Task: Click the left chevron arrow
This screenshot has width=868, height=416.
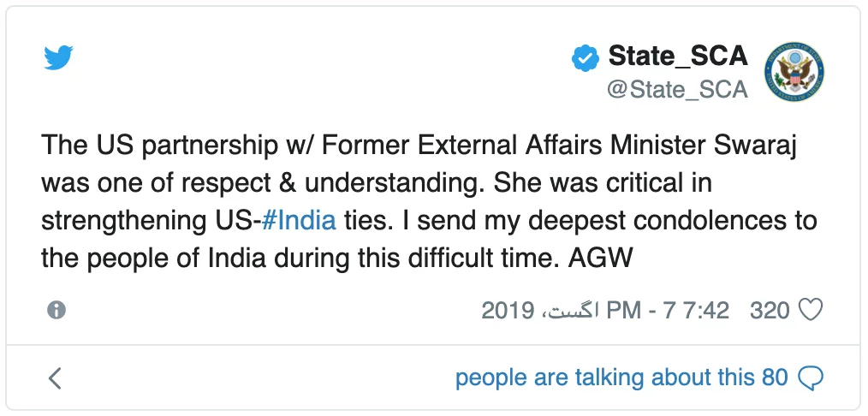Action: pos(55,378)
